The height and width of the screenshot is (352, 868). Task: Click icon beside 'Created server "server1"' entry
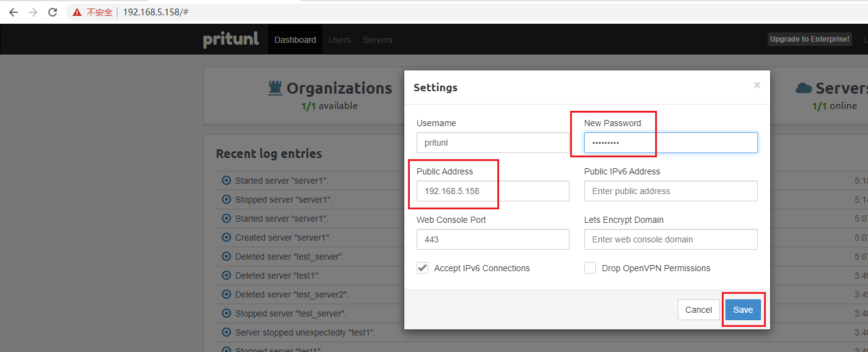click(226, 238)
